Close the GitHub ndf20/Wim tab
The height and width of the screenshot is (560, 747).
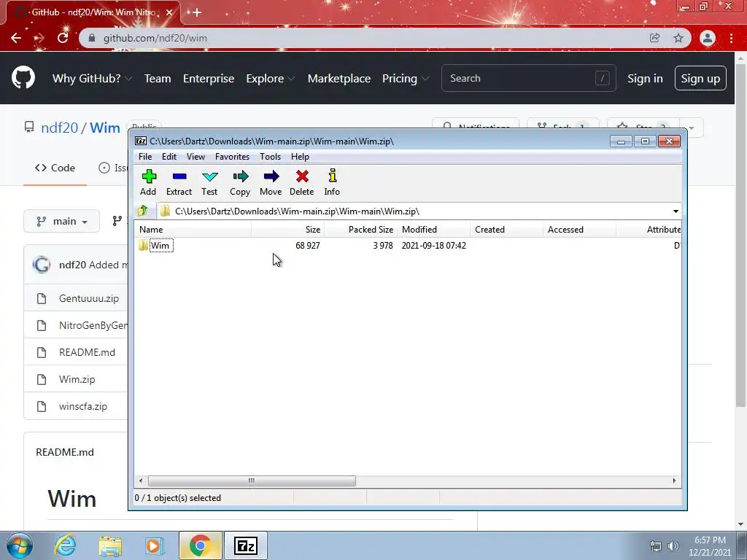click(x=169, y=12)
